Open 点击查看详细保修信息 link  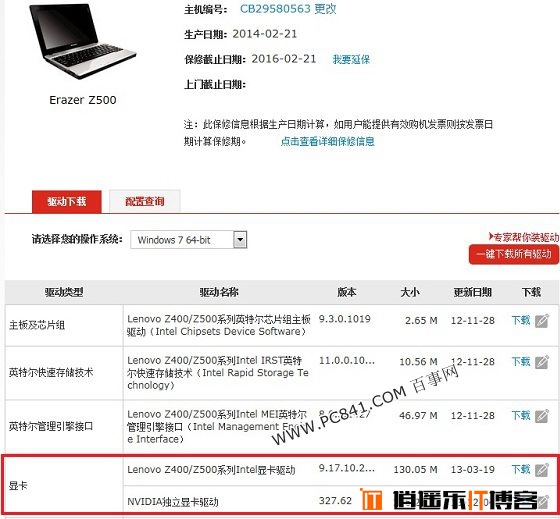pyautogui.click(x=328, y=141)
